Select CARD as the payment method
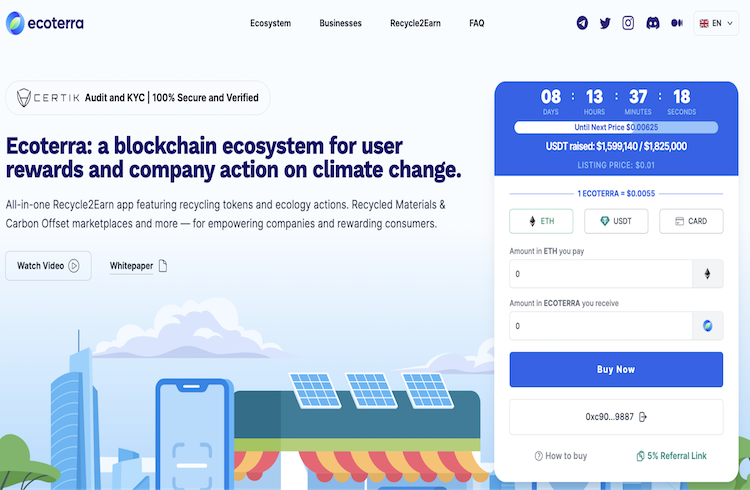 click(691, 221)
